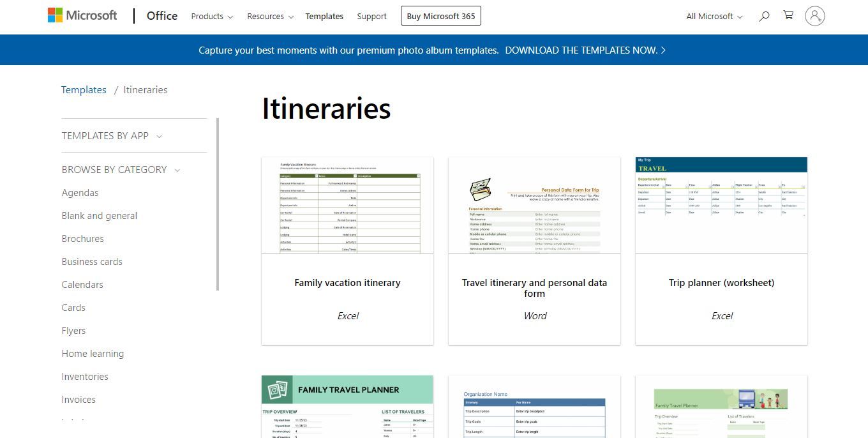This screenshot has width=868, height=438.
Task: Click the Excel label under Family vacation card
Action: 348,316
